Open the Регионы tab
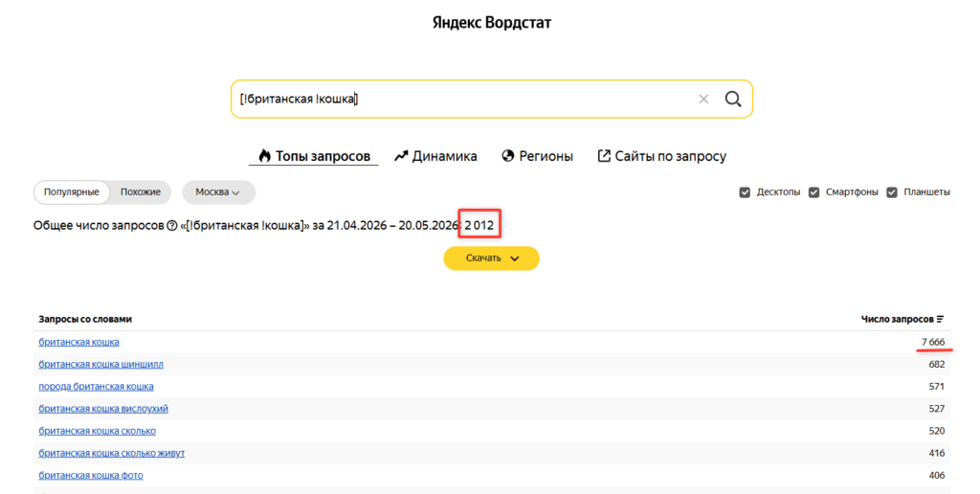This screenshot has width=980, height=494. [538, 156]
